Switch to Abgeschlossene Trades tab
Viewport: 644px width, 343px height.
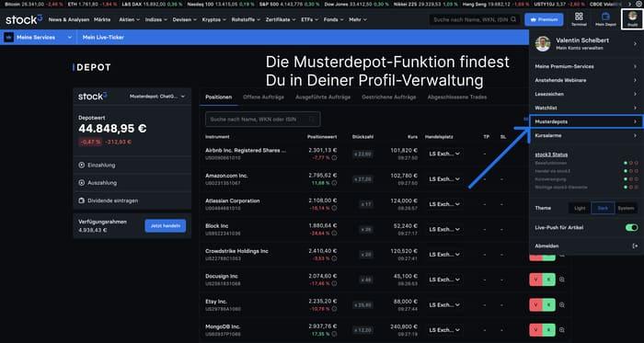coord(457,97)
